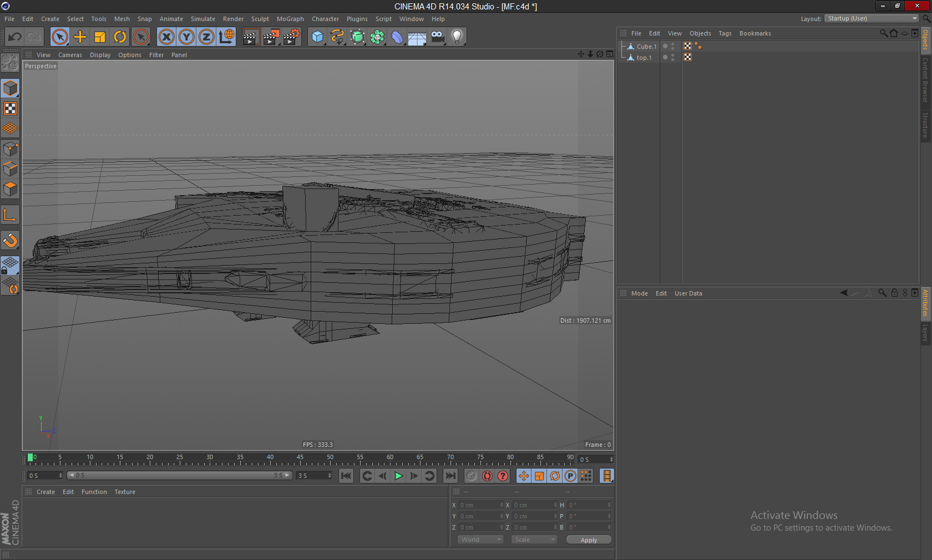The image size is (932, 560).
Task: Open the Layout Startup dropdown
Action: click(x=871, y=18)
